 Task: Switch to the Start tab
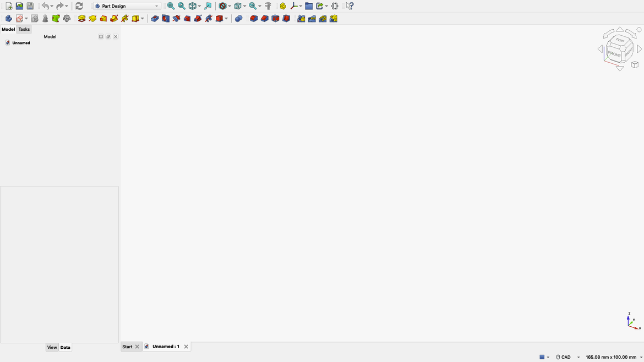click(x=127, y=346)
